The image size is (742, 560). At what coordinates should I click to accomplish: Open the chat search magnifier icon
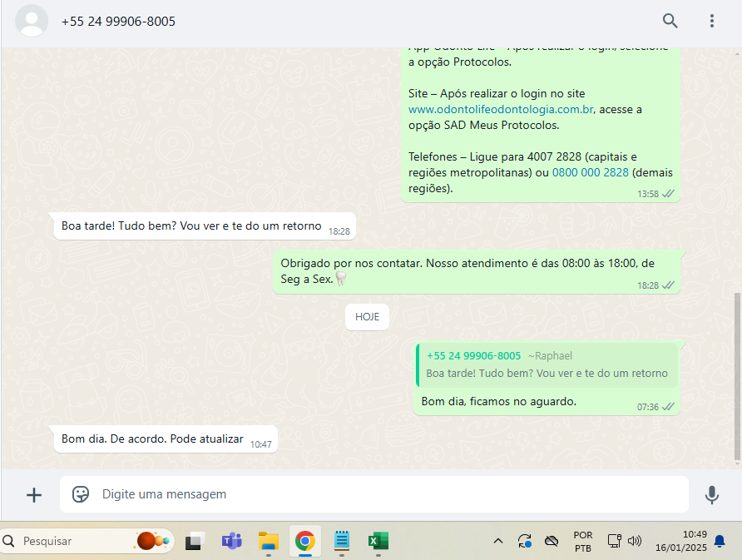(670, 21)
